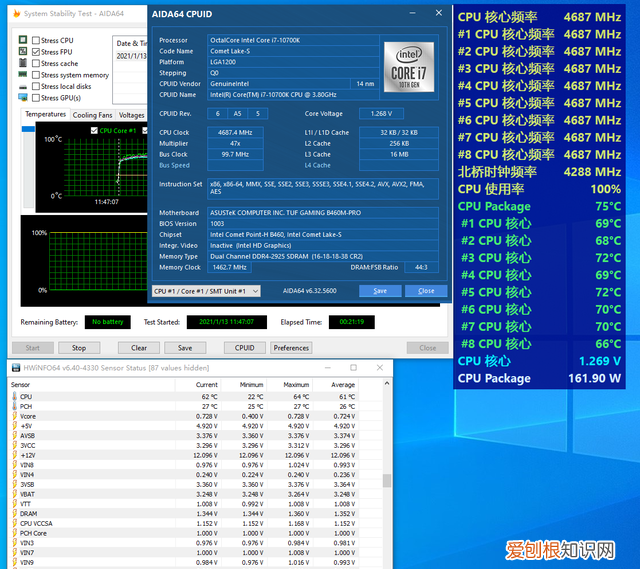Click the HWiNFO64 vertical scrollbar thumb

[x=387, y=480]
